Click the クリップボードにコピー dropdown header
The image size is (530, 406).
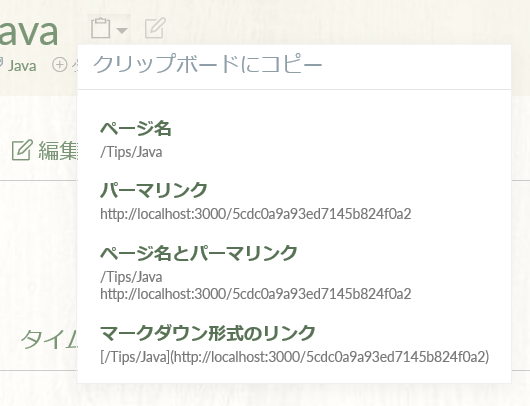(x=207, y=64)
